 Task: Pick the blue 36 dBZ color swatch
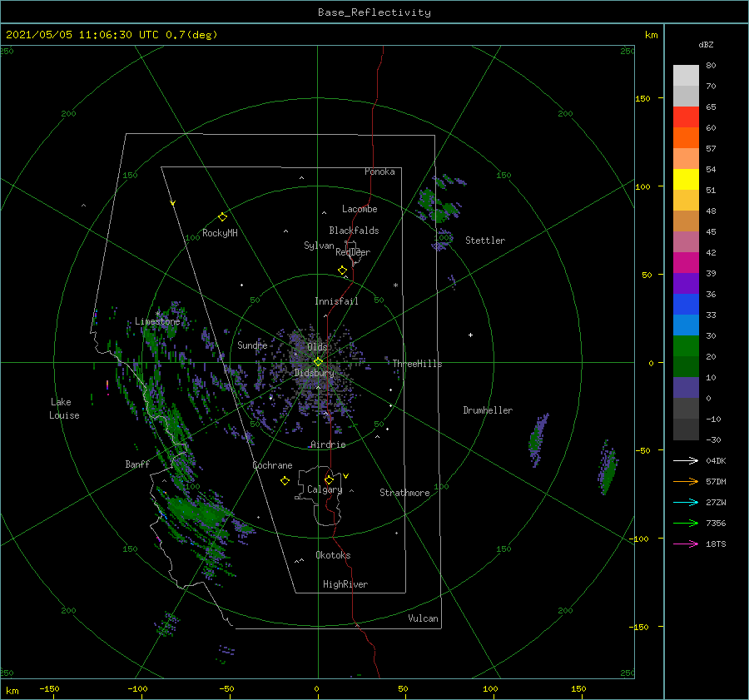click(686, 305)
